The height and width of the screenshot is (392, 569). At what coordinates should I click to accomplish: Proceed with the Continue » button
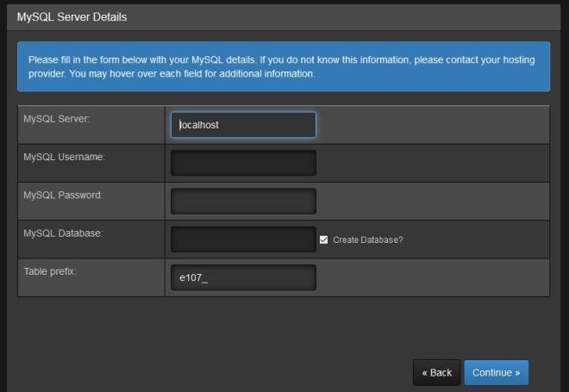point(497,372)
